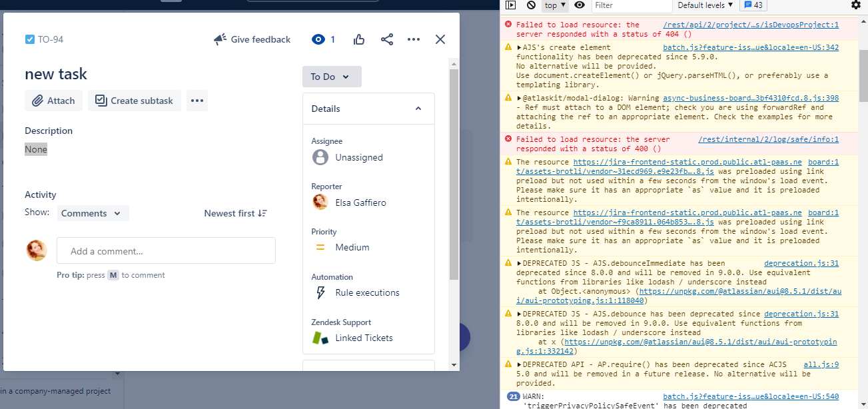Open the share issue icon
868x409 pixels.
387,39
